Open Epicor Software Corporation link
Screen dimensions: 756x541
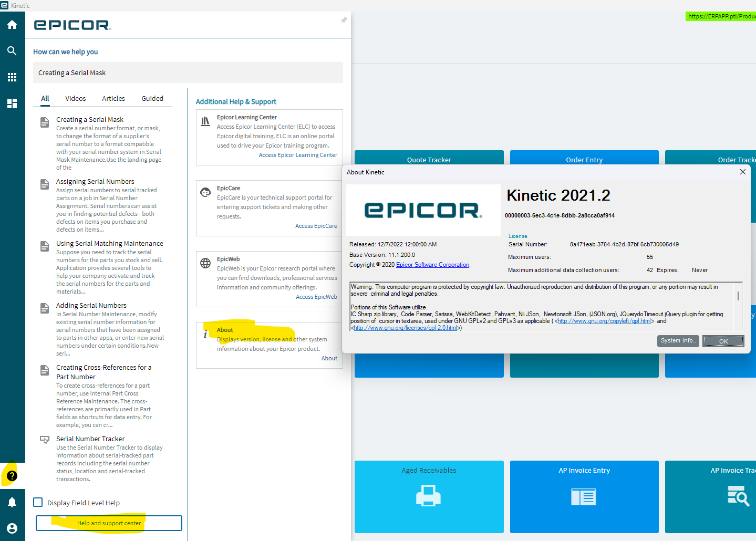click(432, 265)
